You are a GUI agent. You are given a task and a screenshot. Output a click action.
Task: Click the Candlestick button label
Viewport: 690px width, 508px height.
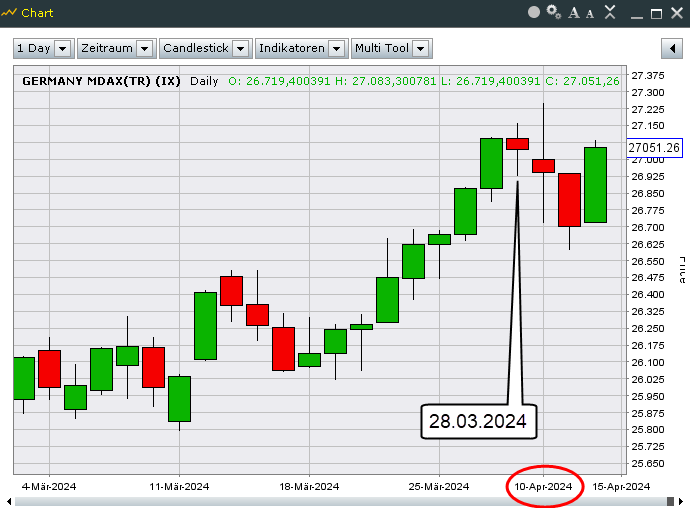pos(196,48)
